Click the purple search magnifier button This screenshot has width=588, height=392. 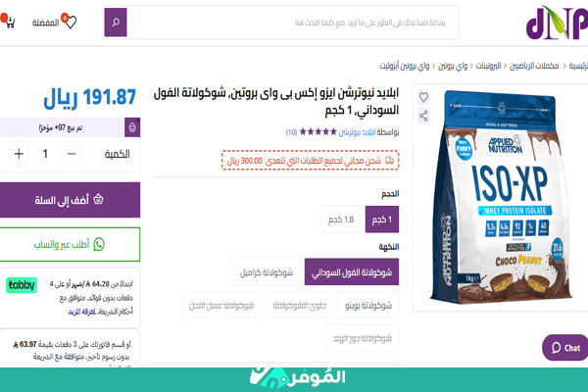point(116,23)
